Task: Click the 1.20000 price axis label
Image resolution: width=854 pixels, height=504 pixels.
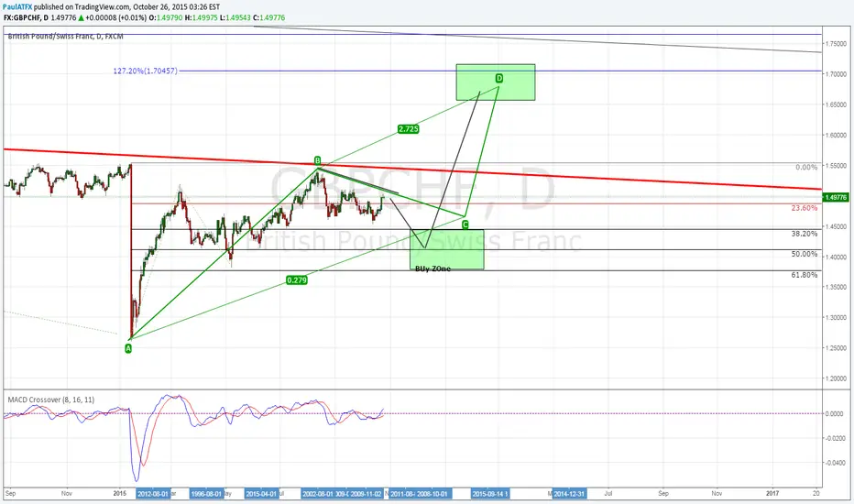Action: coord(836,378)
